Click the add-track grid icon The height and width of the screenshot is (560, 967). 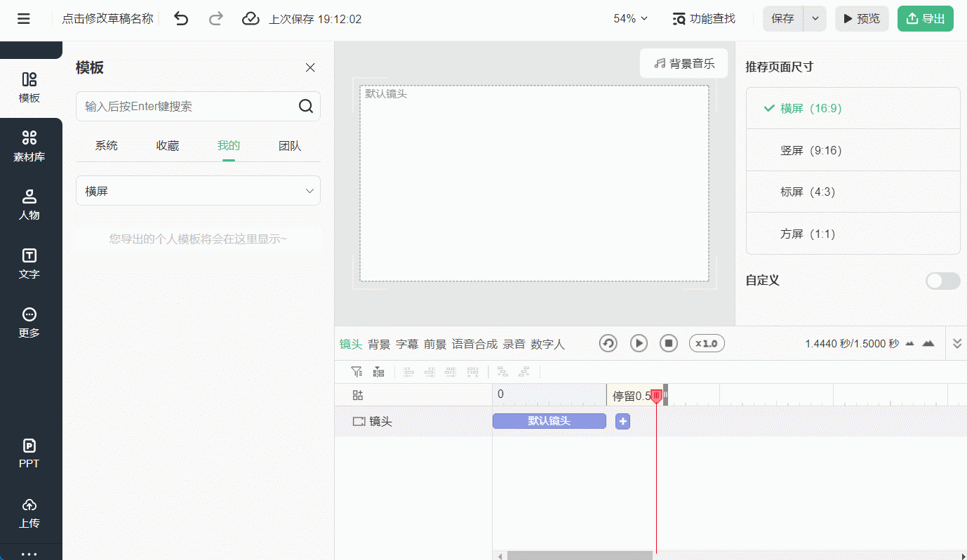click(x=358, y=395)
